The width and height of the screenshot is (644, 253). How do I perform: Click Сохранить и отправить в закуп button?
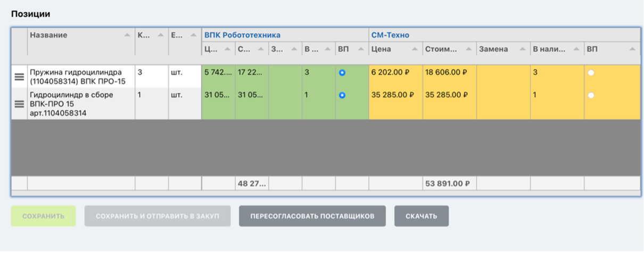click(x=157, y=216)
